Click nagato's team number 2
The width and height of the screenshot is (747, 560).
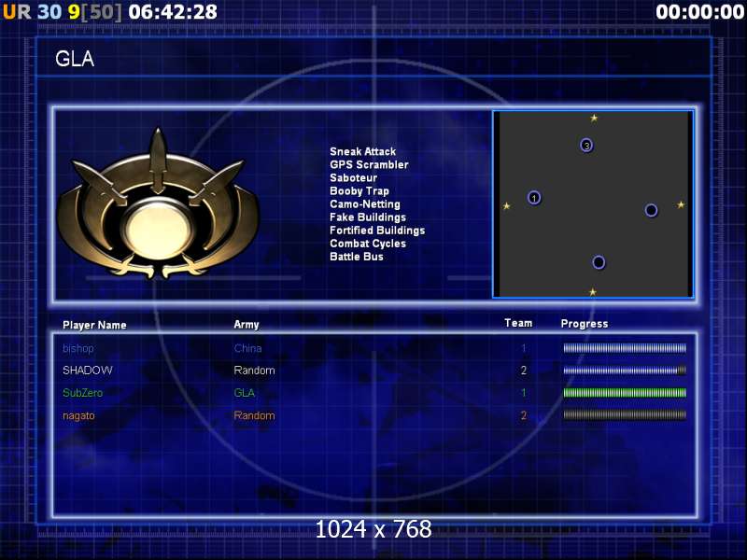click(524, 415)
